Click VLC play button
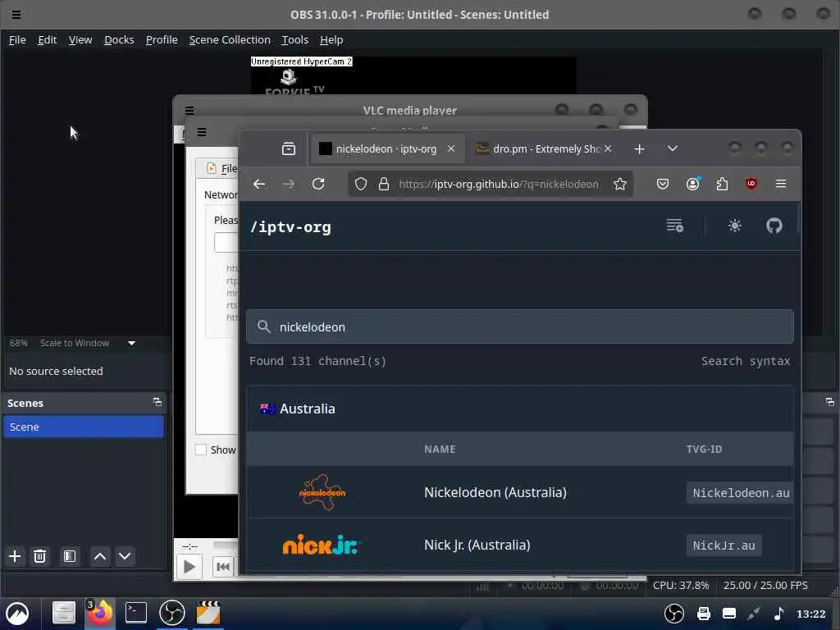 coord(189,567)
